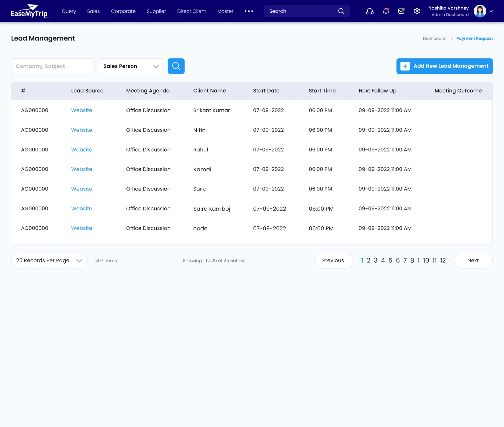Open the headset support icon
This screenshot has height=427, width=504.
[370, 11]
